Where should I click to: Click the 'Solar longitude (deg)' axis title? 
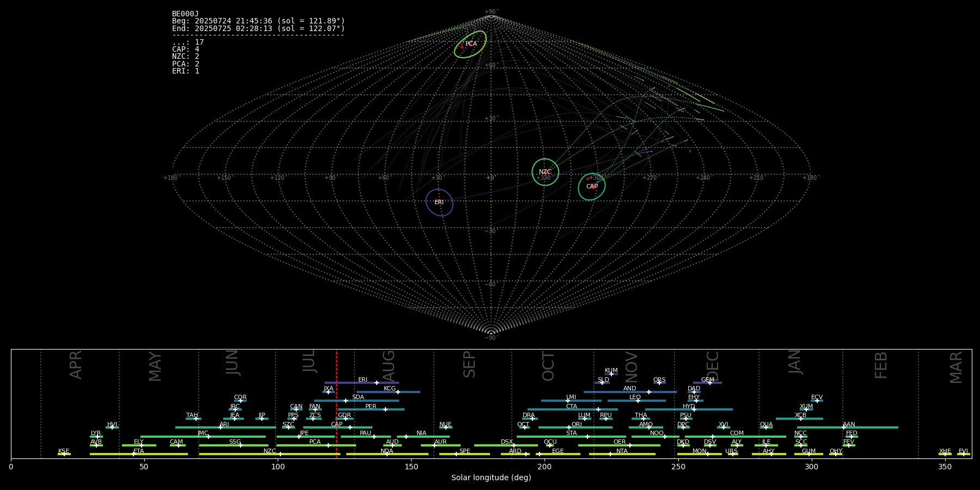pos(491,478)
